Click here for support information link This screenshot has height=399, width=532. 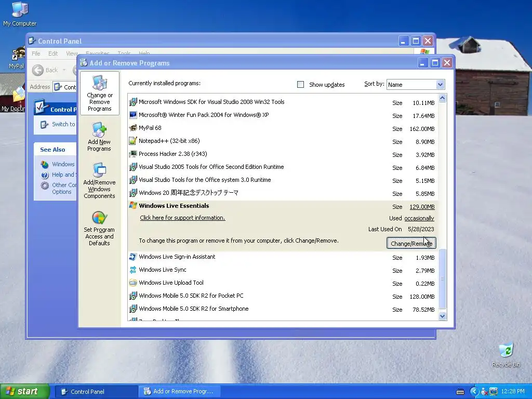pyautogui.click(x=182, y=218)
